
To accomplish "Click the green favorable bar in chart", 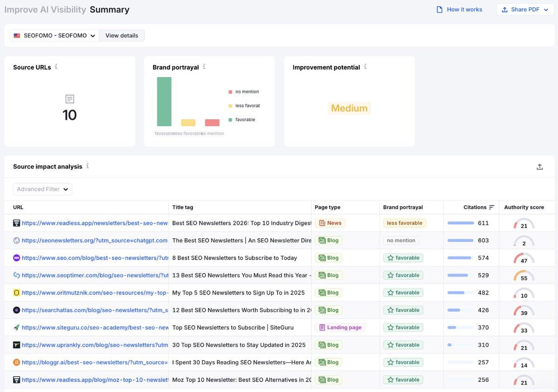I will tap(164, 102).
